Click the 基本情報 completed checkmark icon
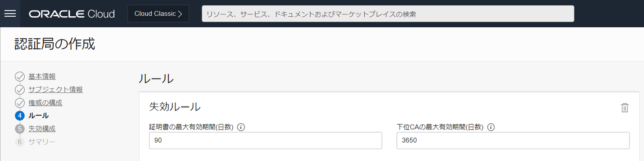The width and height of the screenshot is (644, 161). [x=19, y=77]
